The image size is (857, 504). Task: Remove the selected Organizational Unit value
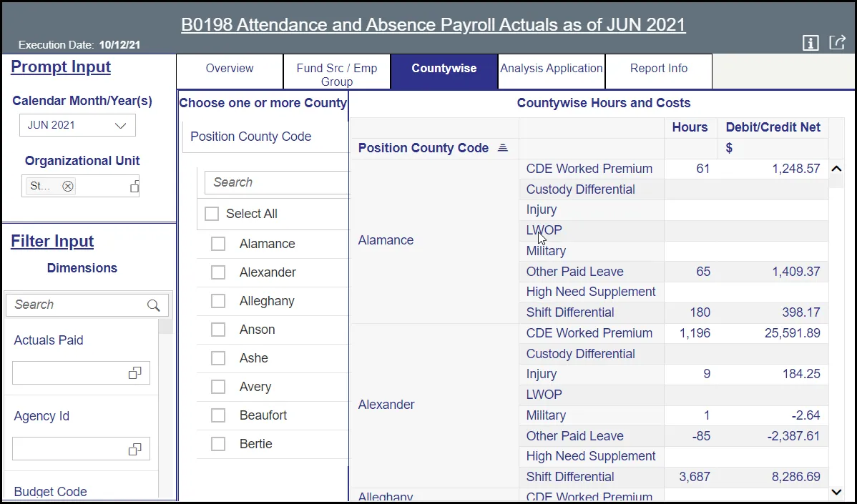[68, 186]
